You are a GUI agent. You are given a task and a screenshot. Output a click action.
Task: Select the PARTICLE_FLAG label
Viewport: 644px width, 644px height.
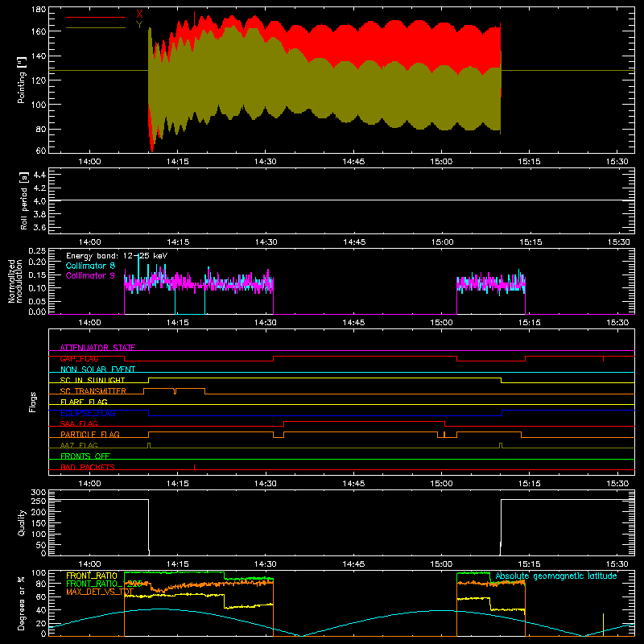tap(90, 434)
